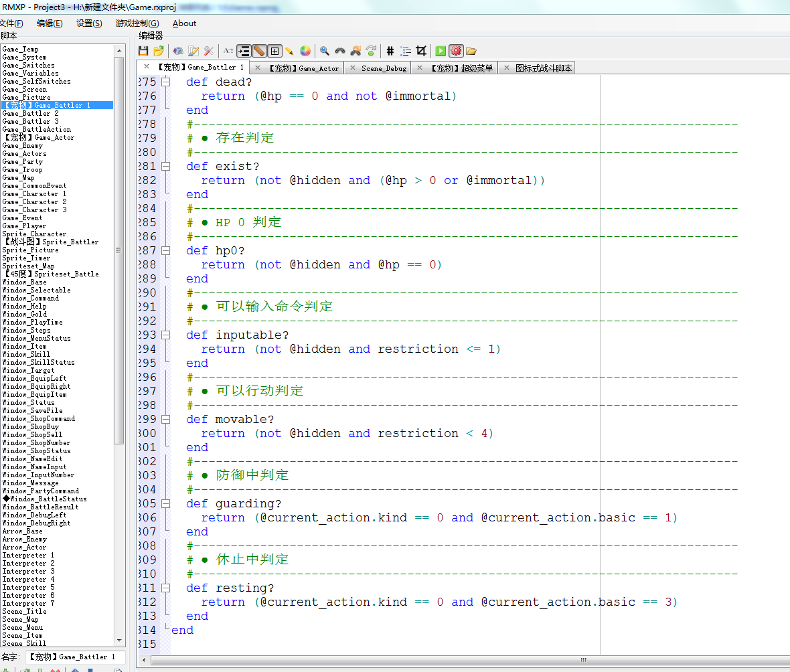Open the 文件(F) menu
Screen dimensions: 790x672
click(11, 23)
